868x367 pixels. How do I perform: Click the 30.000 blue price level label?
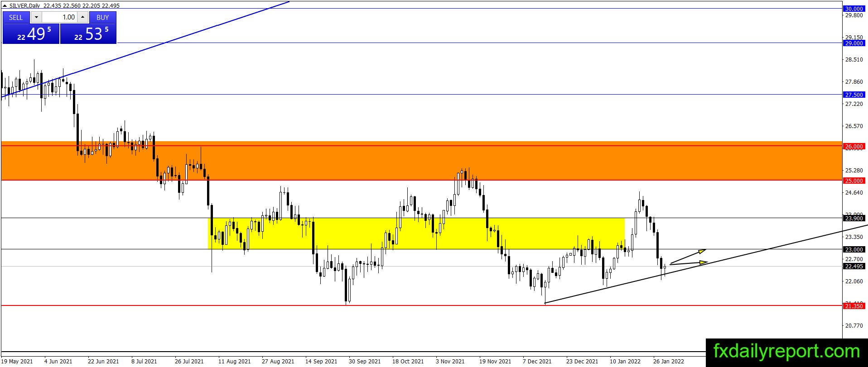tap(854, 9)
